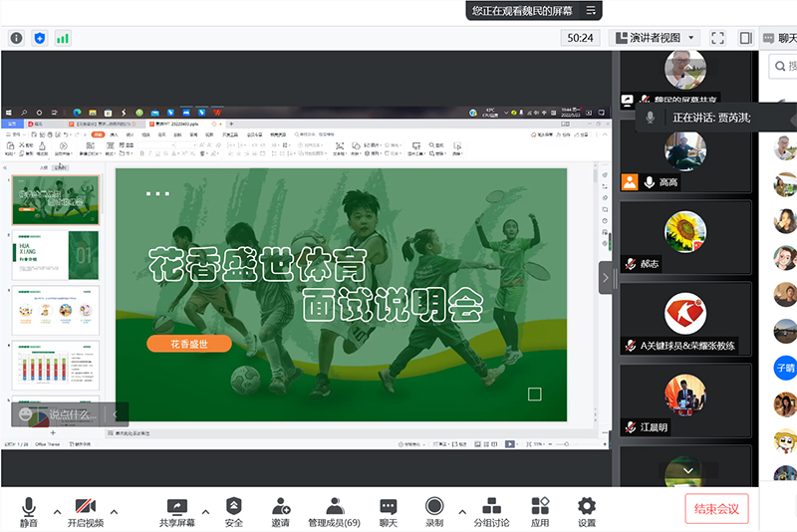This screenshot has width=797, height=532.
Task: Click the search field in the chat panel
Action: pyautogui.click(x=784, y=66)
